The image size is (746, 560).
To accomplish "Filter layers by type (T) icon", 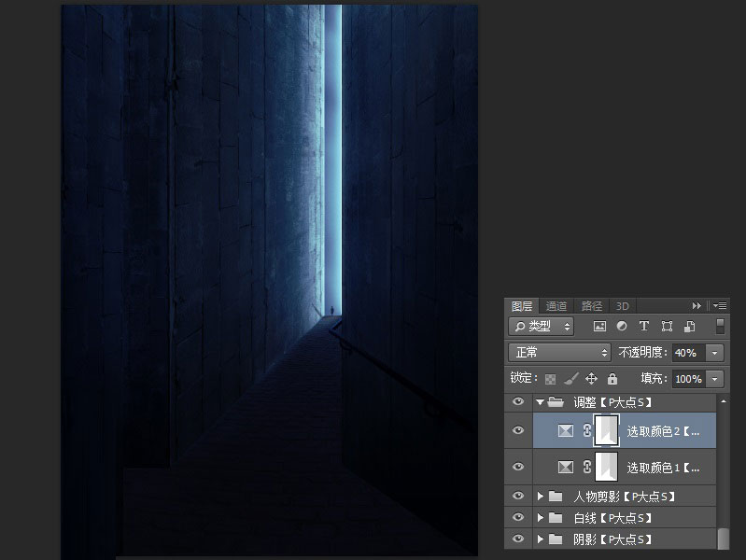I will pyautogui.click(x=643, y=327).
